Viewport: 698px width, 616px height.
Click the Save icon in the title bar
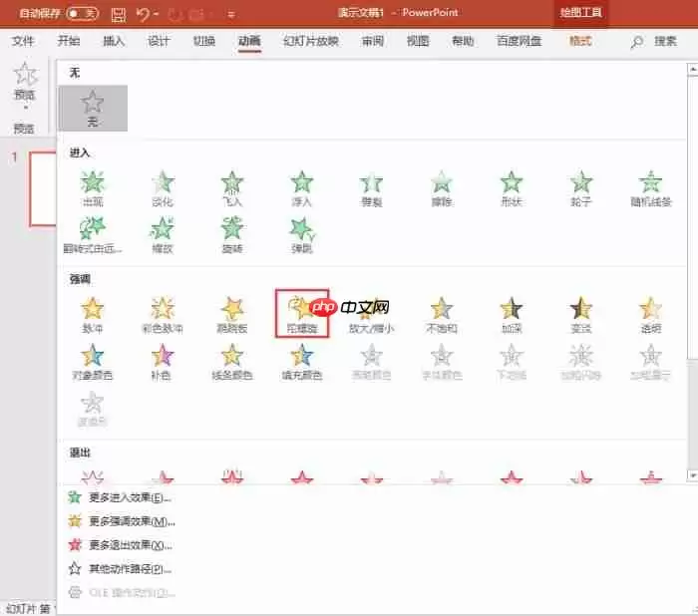coord(119,14)
